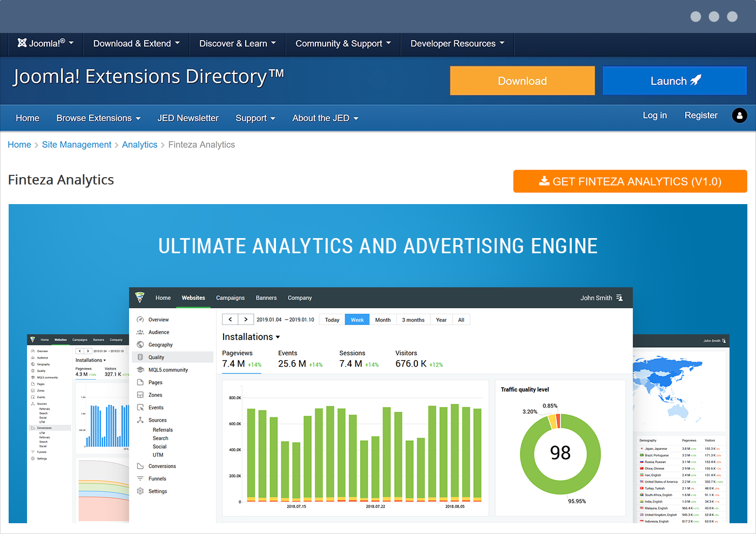Click Funnels icon in sidebar
This screenshot has height=534, width=756.
pos(140,479)
